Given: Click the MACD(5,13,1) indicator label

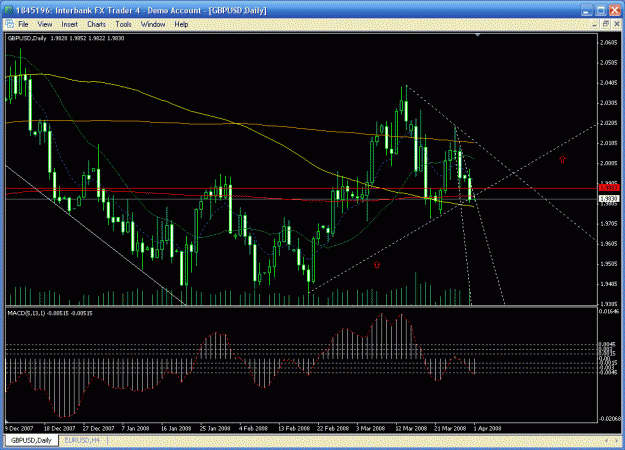Looking at the screenshot, I should click(x=50, y=313).
